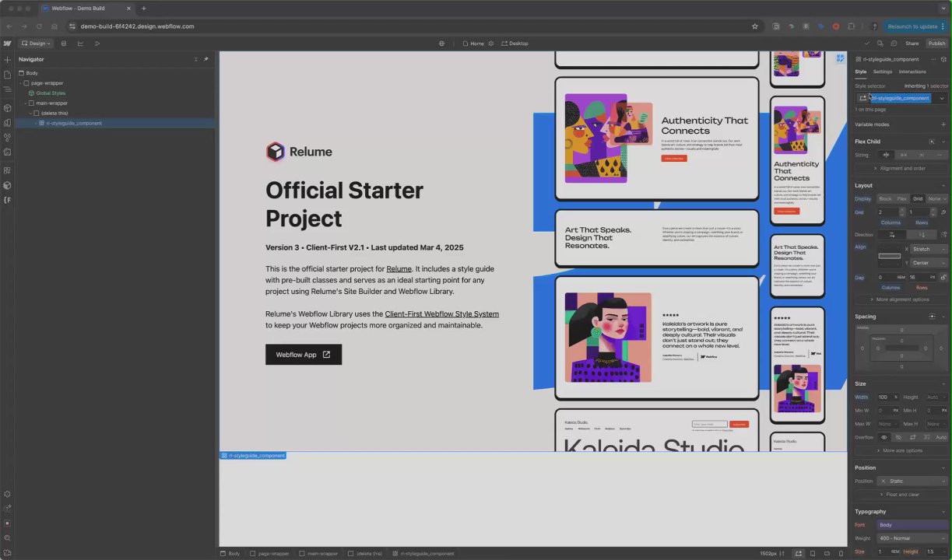
Task: Select the Webflow - Demo Build browser tab
Action: pos(86,8)
